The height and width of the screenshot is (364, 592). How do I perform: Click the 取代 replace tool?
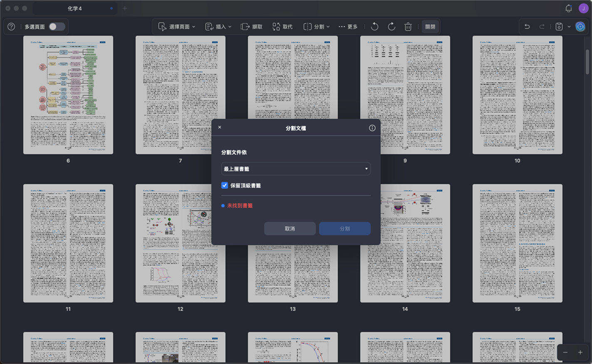coord(282,27)
